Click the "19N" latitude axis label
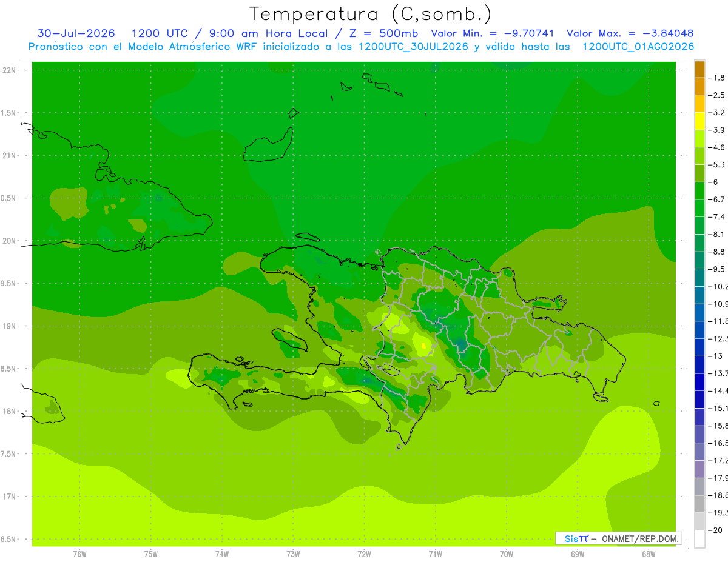 click(9, 326)
